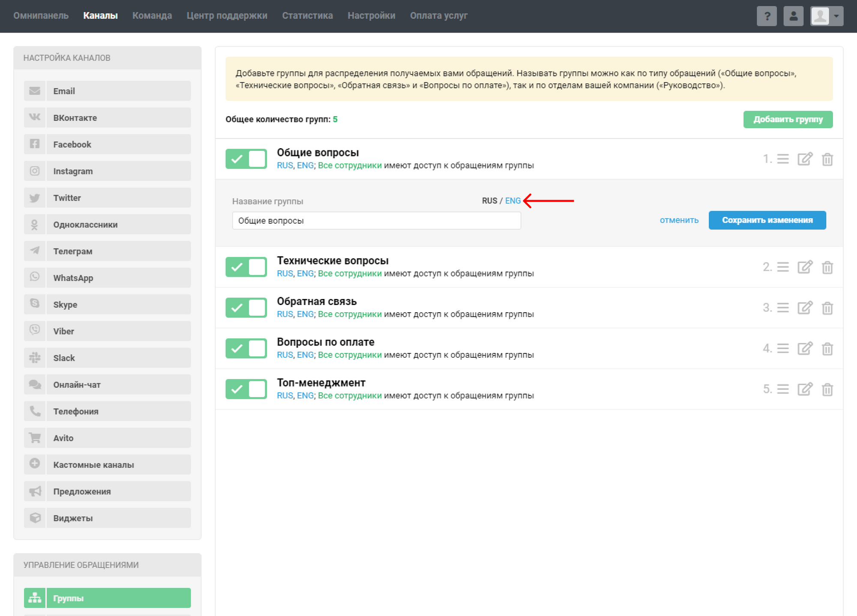The height and width of the screenshot is (616, 857).
Task: Open the Настройки menu item
Action: [371, 15]
